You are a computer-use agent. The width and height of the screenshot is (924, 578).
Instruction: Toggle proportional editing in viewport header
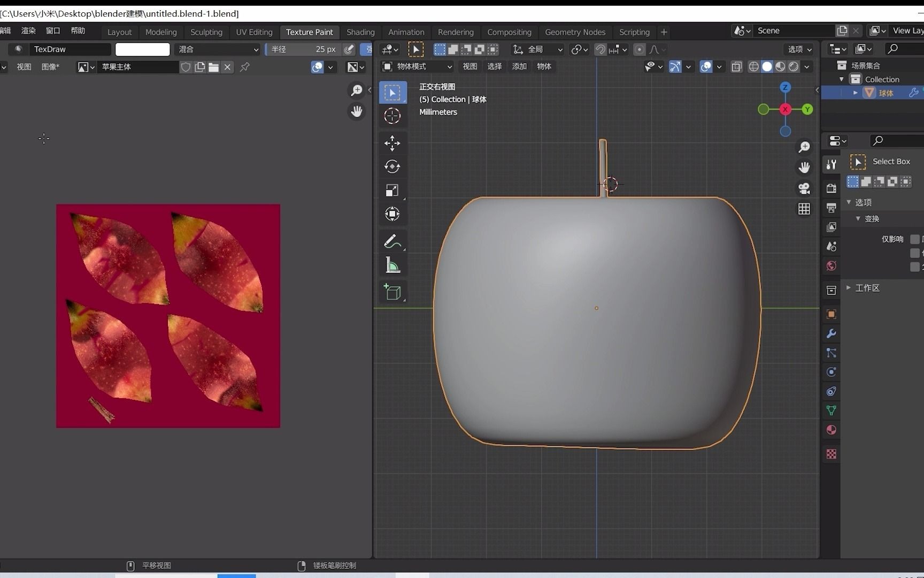point(639,50)
